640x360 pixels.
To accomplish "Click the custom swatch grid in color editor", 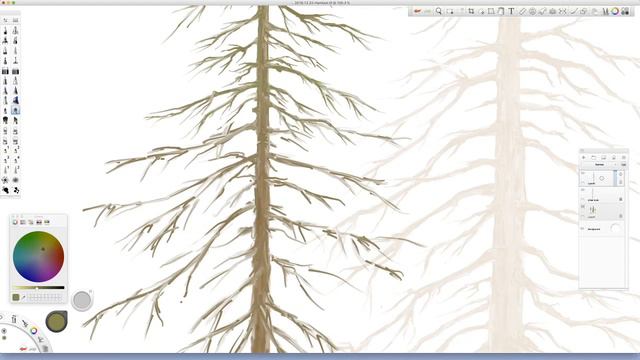I will coord(45,298).
